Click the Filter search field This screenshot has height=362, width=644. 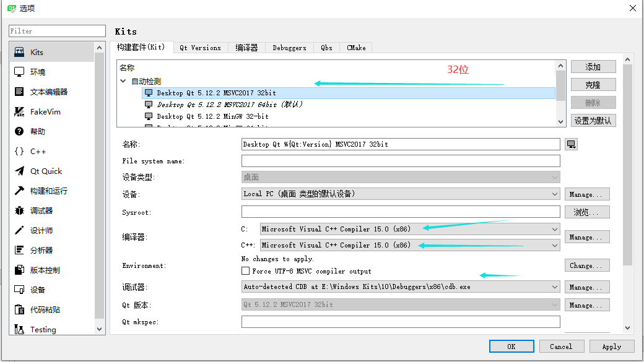pos(57,31)
